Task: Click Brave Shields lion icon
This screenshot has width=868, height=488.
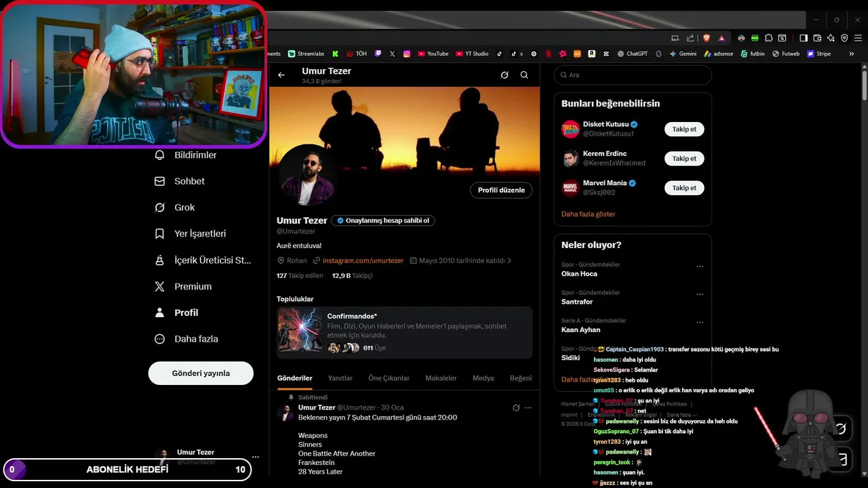Action: click(x=707, y=38)
